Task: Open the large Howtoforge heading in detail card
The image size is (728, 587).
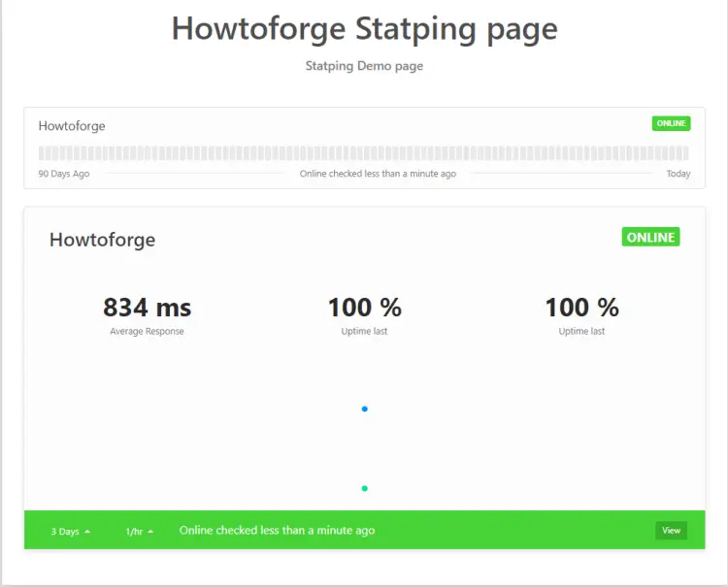Action: click(102, 240)
